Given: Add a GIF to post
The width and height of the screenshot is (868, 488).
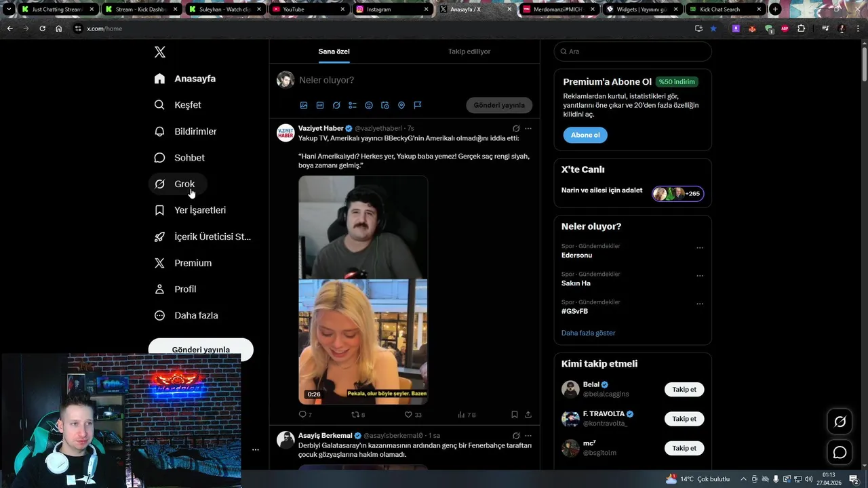Looking at the screenshot, I should [x=320, y=105].
